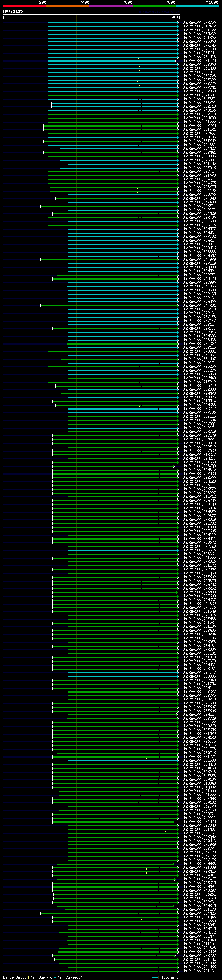This screenshot has height=980, width=222.
Task: Select the label UniRef100_B2LSD2
Action: [199, 524]
